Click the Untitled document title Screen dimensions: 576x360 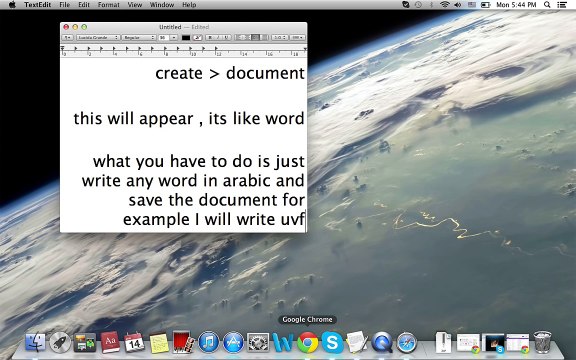[x=170, y=27]
